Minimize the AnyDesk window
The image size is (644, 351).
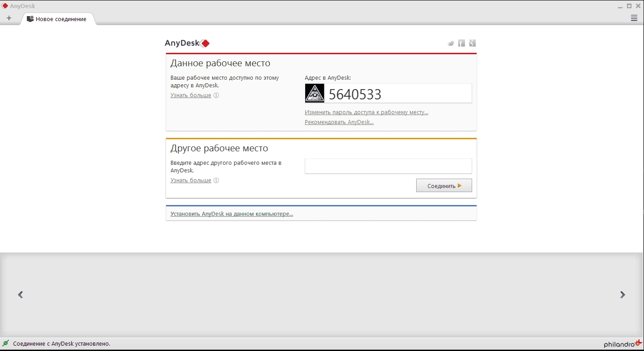(x=620, y=6)
